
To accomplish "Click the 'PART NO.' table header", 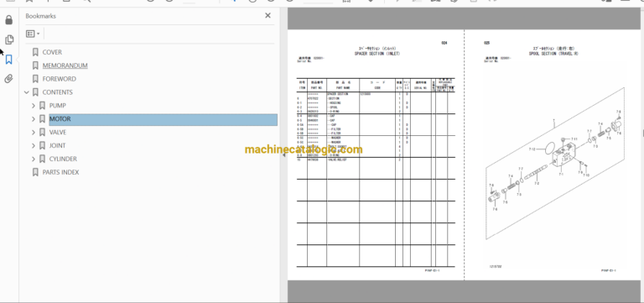I will (317, 88).
